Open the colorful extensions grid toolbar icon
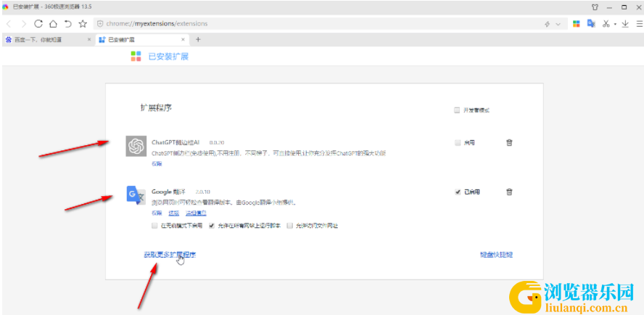 [x=577, y=24]
